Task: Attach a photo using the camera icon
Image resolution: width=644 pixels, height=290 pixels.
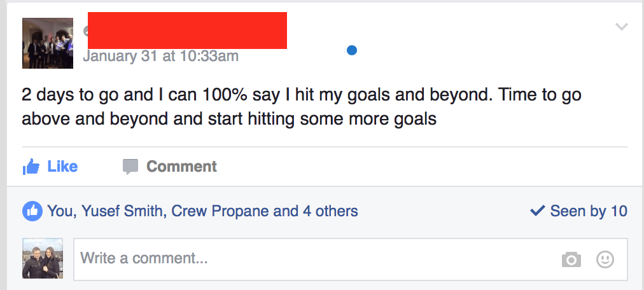Action: [x=571, y=259]
